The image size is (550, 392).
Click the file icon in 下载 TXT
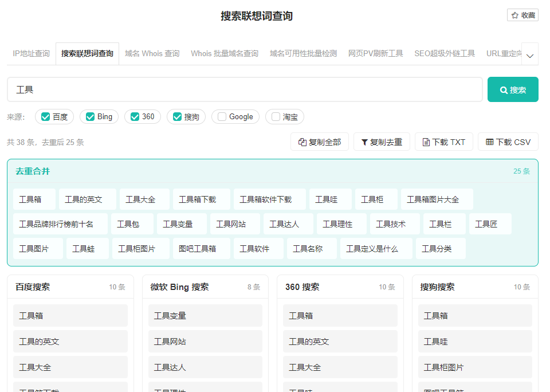[426, 142]
